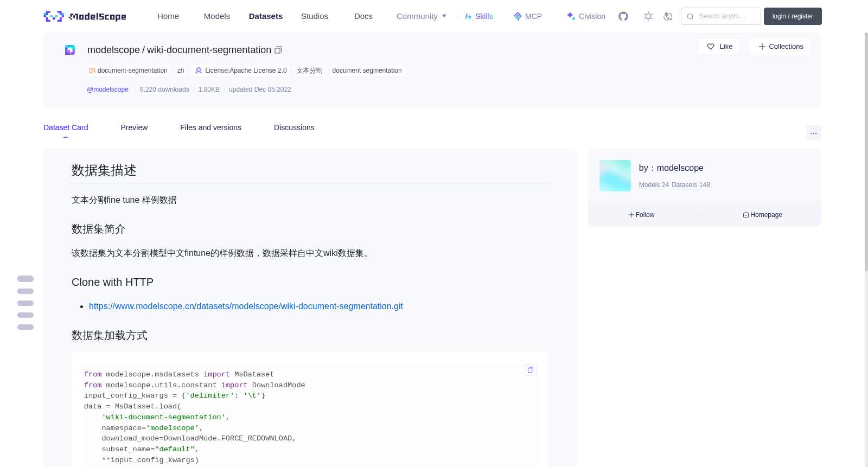Viewport: 868px width, 467px height.
Task: Copy the code snippet with the copy icon
Action: coord(531,370)
